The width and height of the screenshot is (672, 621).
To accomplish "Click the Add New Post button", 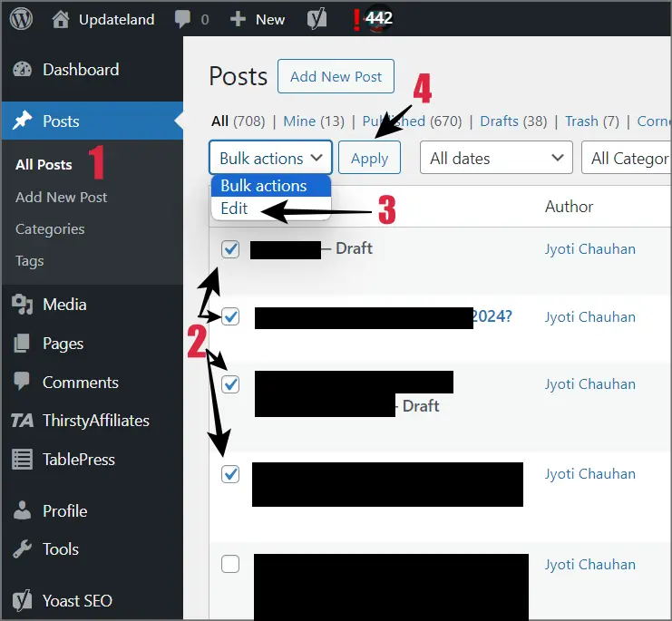I will pos(336,76).
